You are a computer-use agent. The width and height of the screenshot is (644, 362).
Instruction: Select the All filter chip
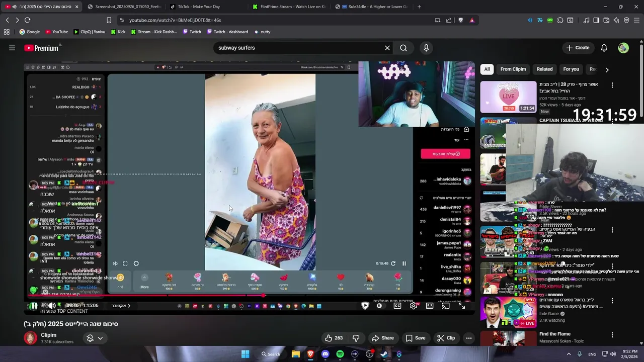click(x=487, y=69)
